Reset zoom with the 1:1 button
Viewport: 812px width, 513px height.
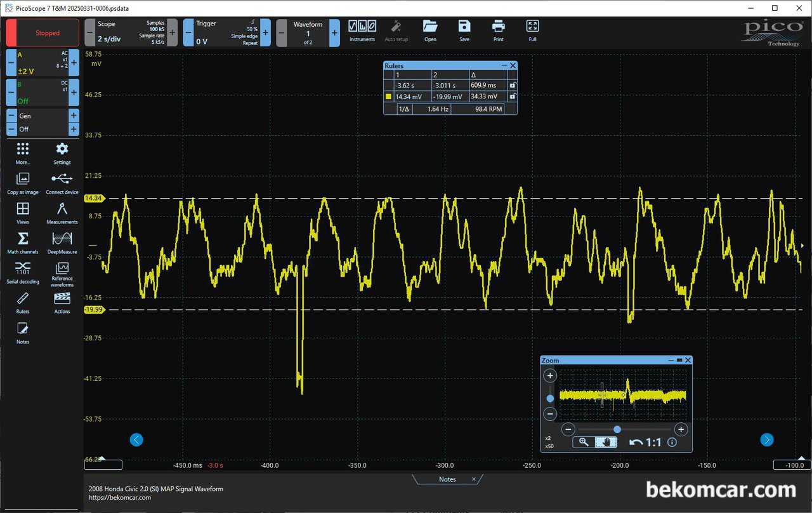tap(646, 442)
